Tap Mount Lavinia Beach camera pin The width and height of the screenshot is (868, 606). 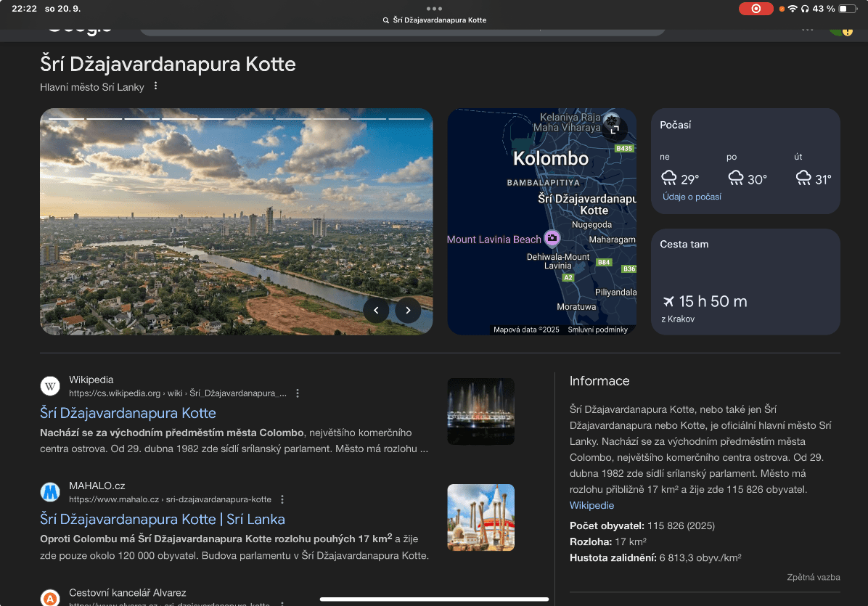pos(552,238)
